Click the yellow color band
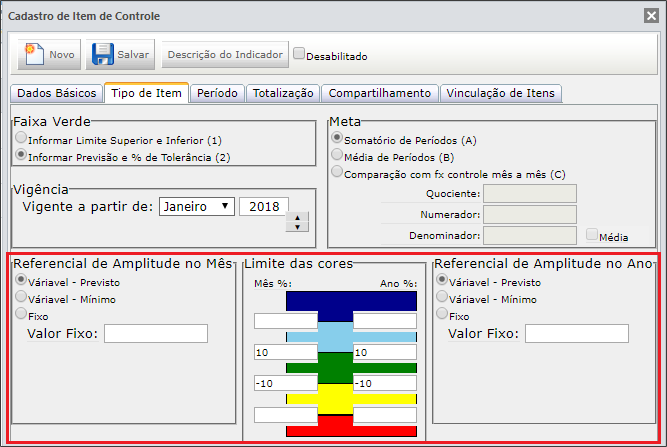Image resolution: width=667 pixels, height=447 pixels. point(335,399)
